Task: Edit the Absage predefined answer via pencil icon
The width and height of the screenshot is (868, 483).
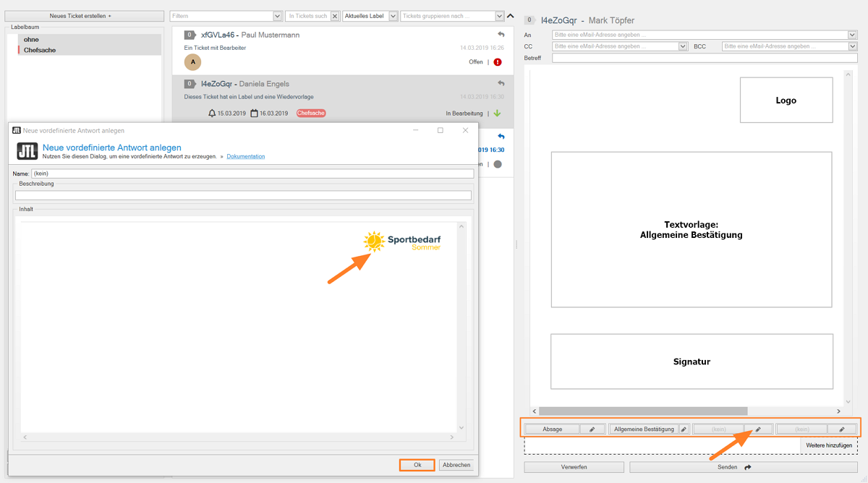Action: click(x=592, y=429)
